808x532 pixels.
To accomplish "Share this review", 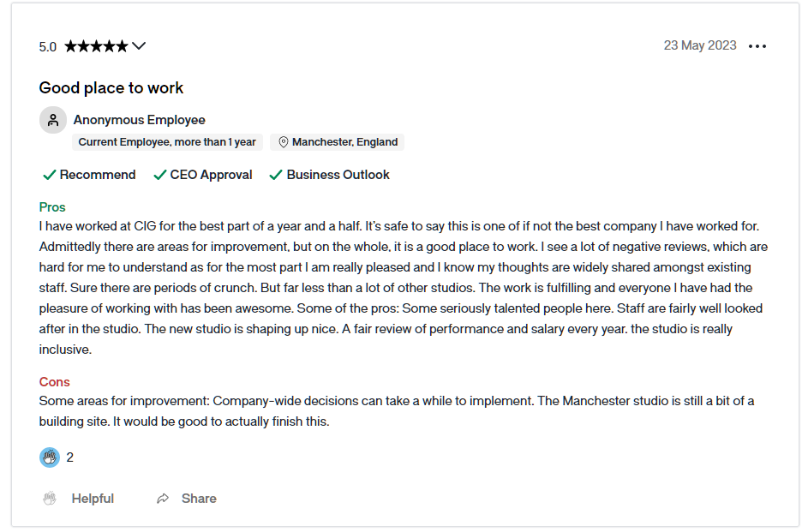I will click(x=187, y=499).
